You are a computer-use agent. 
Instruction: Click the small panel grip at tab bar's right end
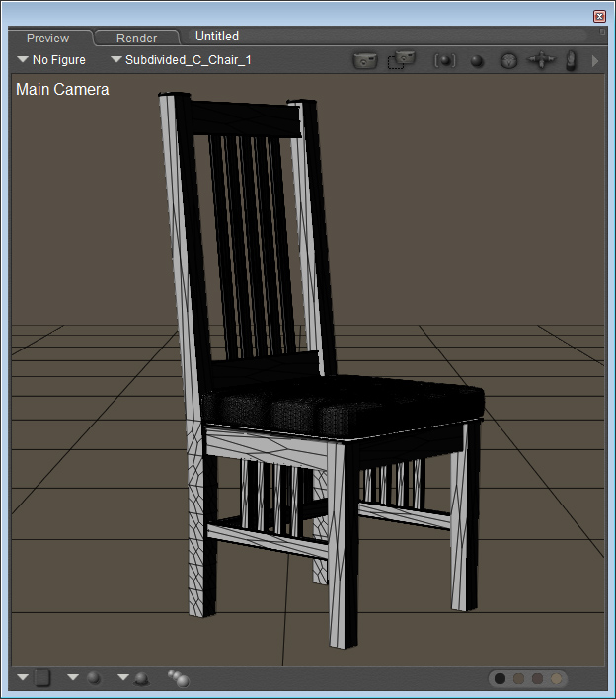(x=602, y=32)
